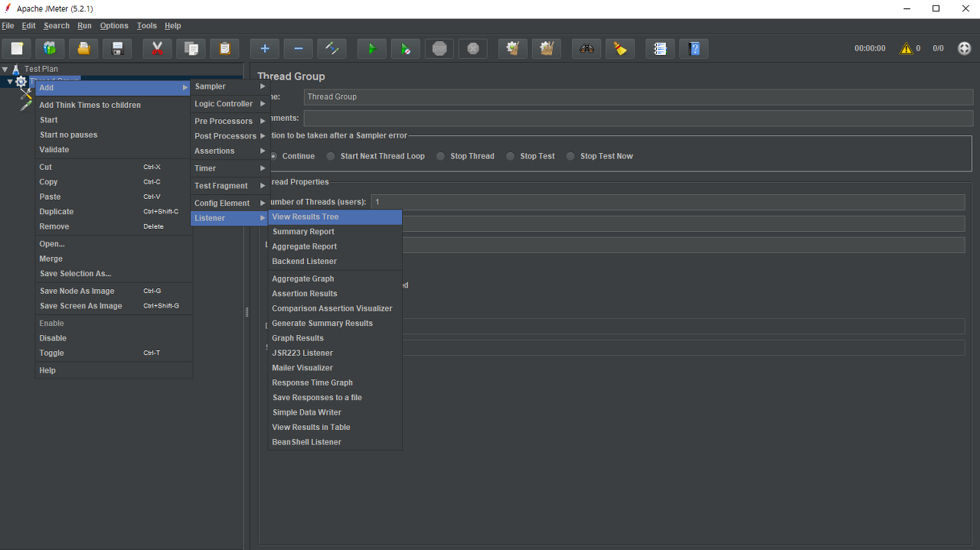The width and height of the screenshot is (980, 550).
Task: Choose Summary Report from Listener submenu
Action: click(x=335, y=232)
